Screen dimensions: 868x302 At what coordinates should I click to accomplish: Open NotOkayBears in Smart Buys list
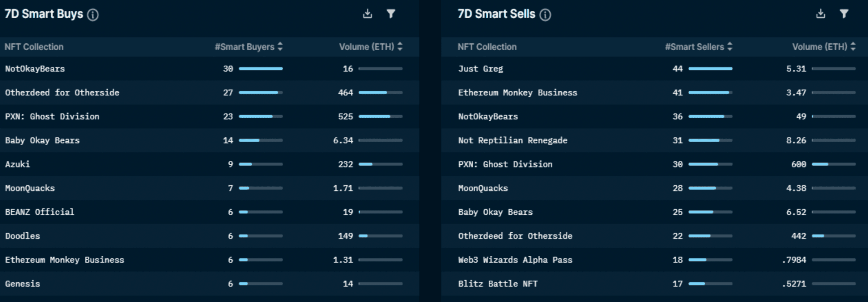click(x=35, y=69)
